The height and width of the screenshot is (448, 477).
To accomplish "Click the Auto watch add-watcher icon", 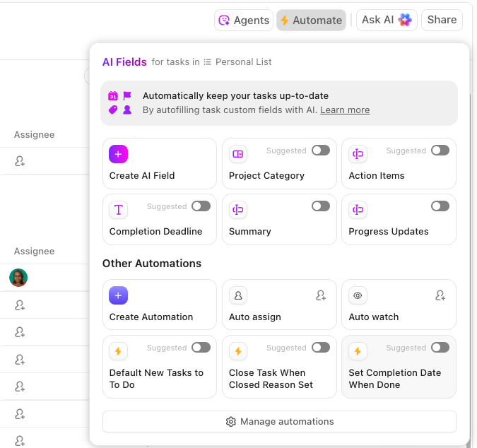I will pos(440,295).
